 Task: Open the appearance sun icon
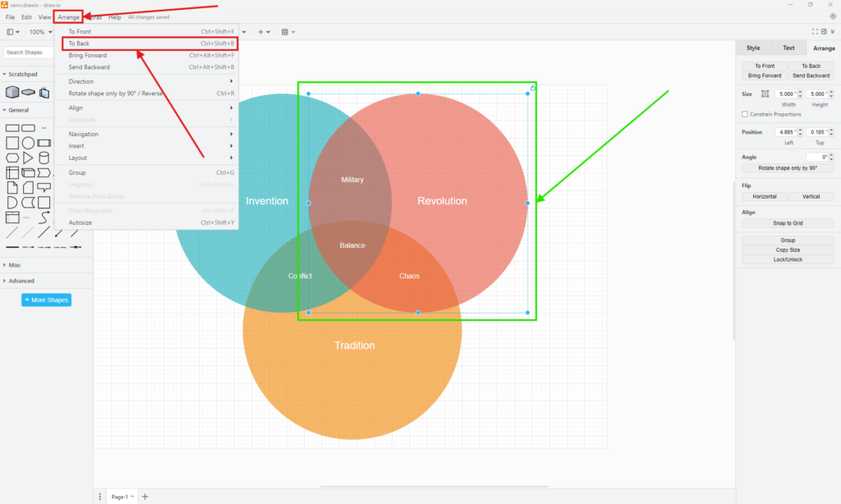coord(833,16)
